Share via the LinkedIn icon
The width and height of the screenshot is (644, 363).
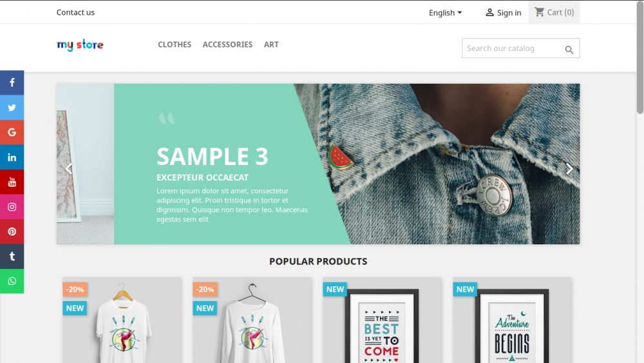tap(12, 157)
